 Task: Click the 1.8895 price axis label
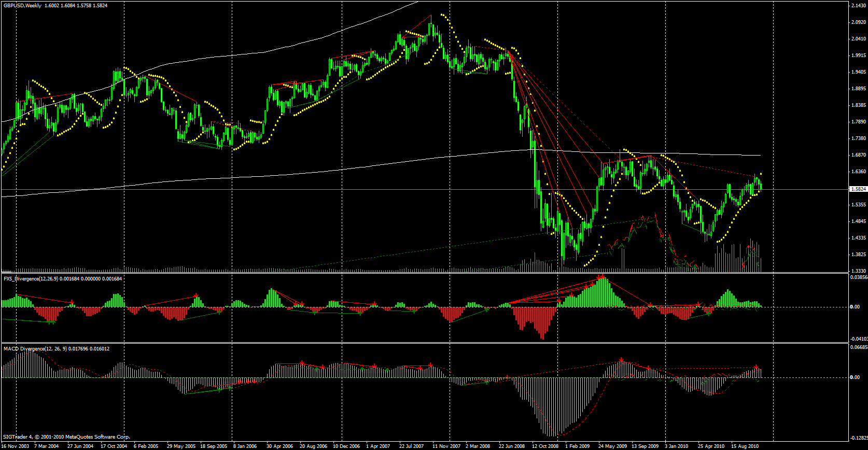tap(858, 89)
